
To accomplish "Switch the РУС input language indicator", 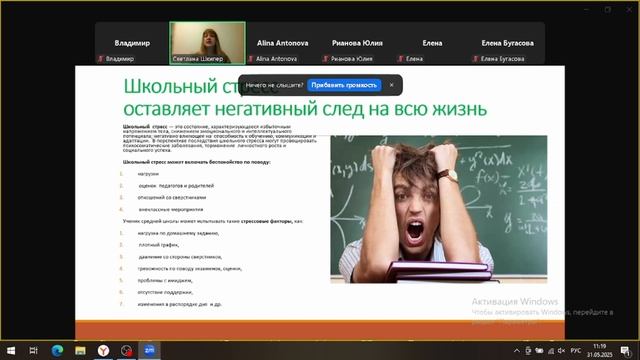I will point(576,351).
